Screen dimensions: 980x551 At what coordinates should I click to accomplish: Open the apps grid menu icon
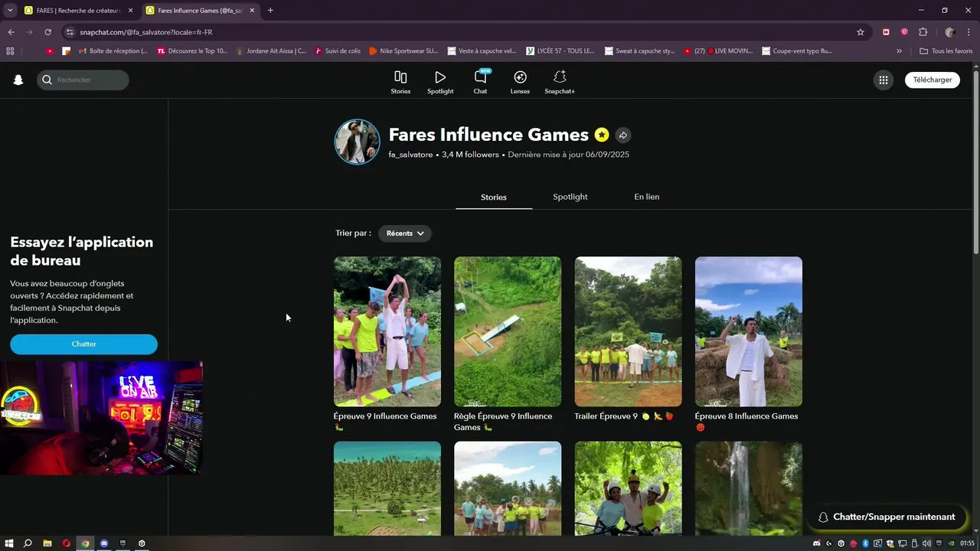pyautogui.click(x=884, y=80)
